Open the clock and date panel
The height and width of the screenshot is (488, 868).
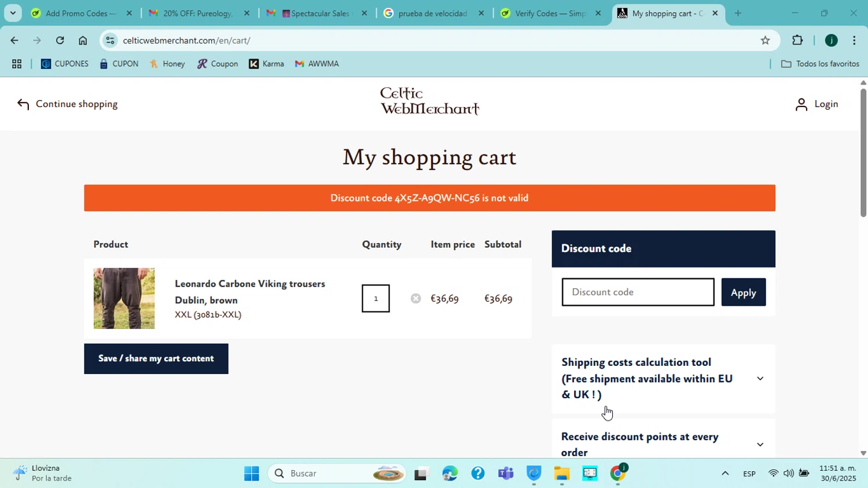[x=837, y=474]
